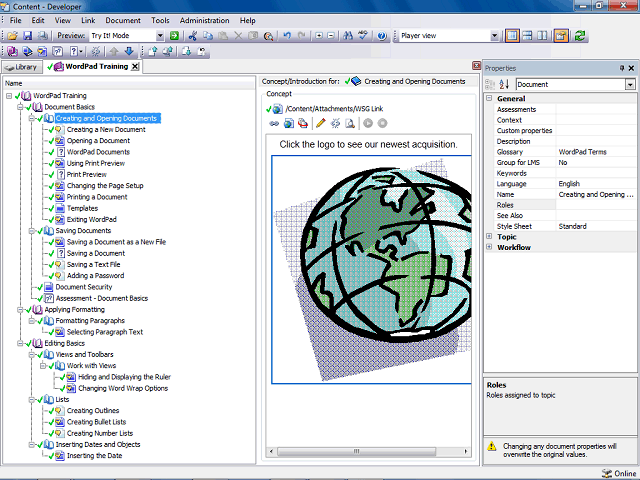Open the File menu
Viewport: 640px width, 480px height.
coord(16,20)
